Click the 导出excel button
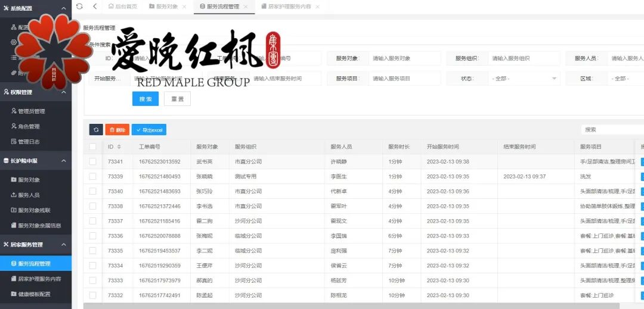The height and width of the screenshot is (309, 644). coord(149,130)
